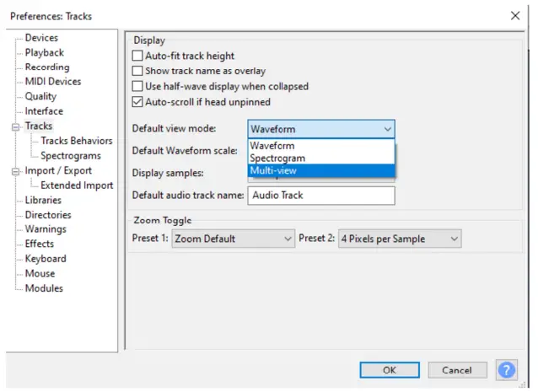Collapse the Import / Export tree node
Screen dimensions: 538x392
click(14, 171)
